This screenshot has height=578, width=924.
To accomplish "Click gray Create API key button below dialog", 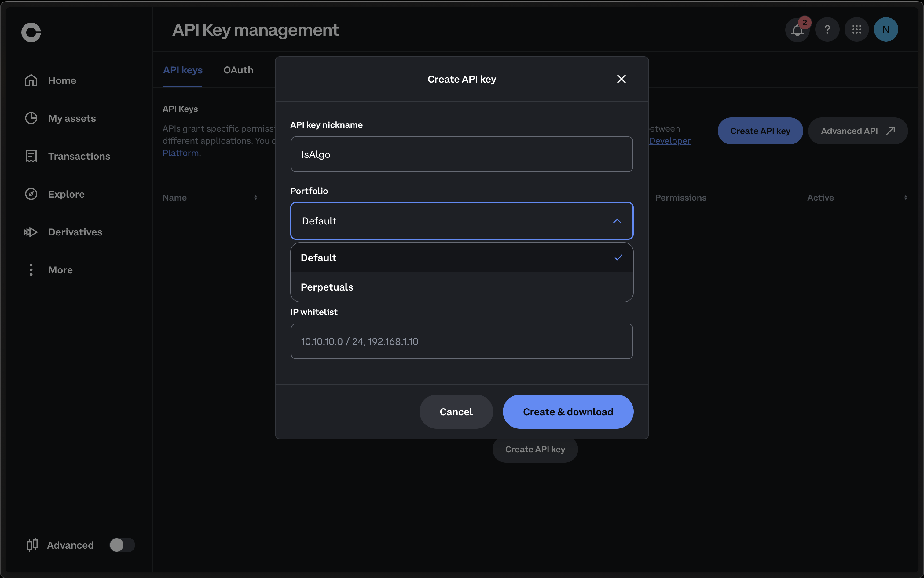I will coord(535,450).
